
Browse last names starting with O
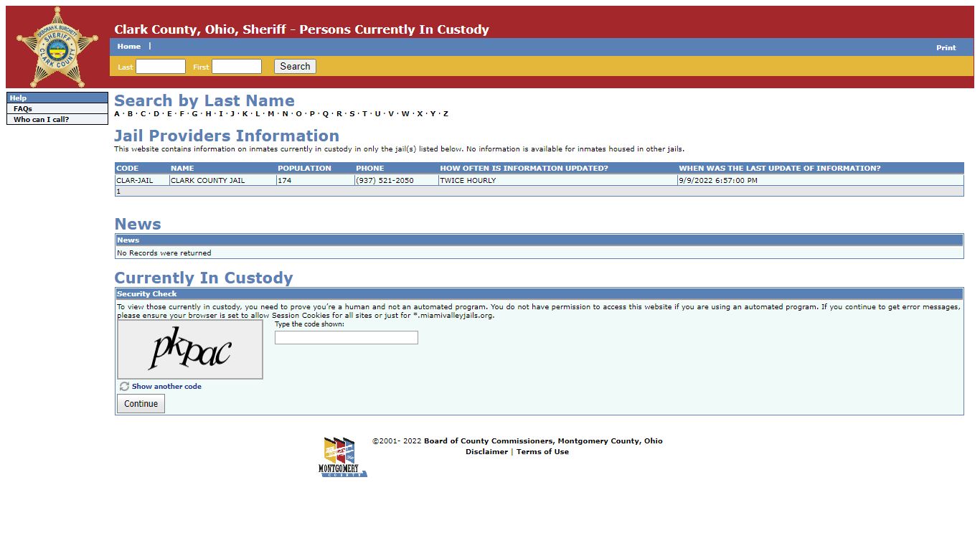click(298, 113)
